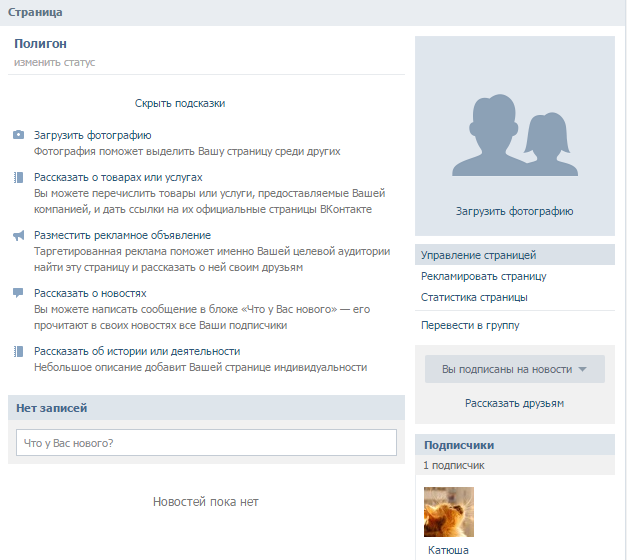Image resolution: width=633 pixels, height=560 pixels.
Task: Open subscriber Катюша's cat photo thumbnail
Action: 449,512
